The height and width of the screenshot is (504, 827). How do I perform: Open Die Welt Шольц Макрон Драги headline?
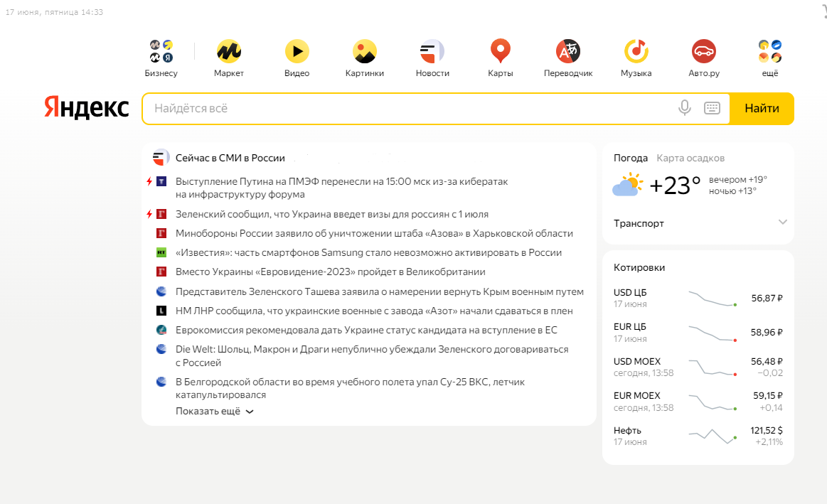pyautogui.click(x=372, y=356)
